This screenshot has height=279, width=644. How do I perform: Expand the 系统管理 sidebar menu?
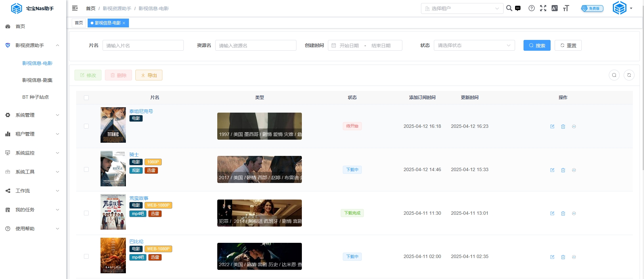pyautogui.click(x=33, y=115)
